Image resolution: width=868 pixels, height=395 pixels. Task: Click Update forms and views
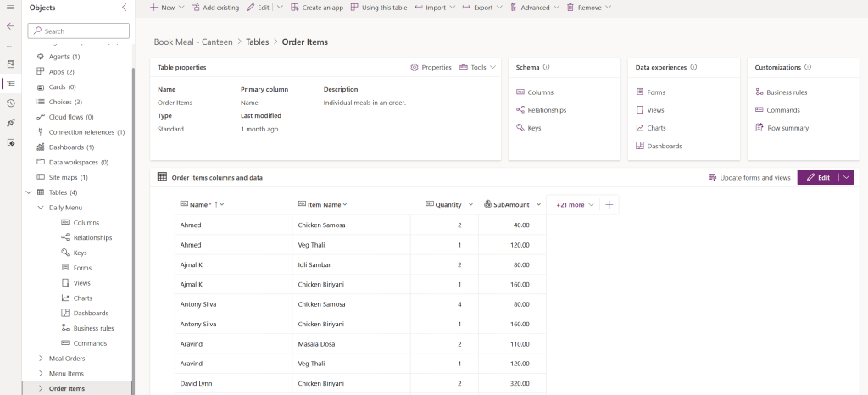748,177
